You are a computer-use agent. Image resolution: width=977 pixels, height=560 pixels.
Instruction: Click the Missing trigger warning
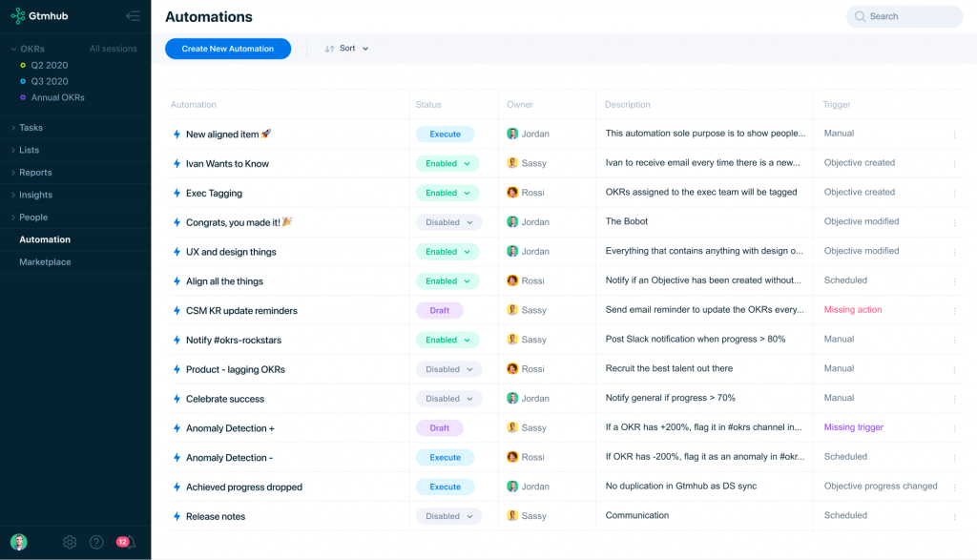[854, 427]
